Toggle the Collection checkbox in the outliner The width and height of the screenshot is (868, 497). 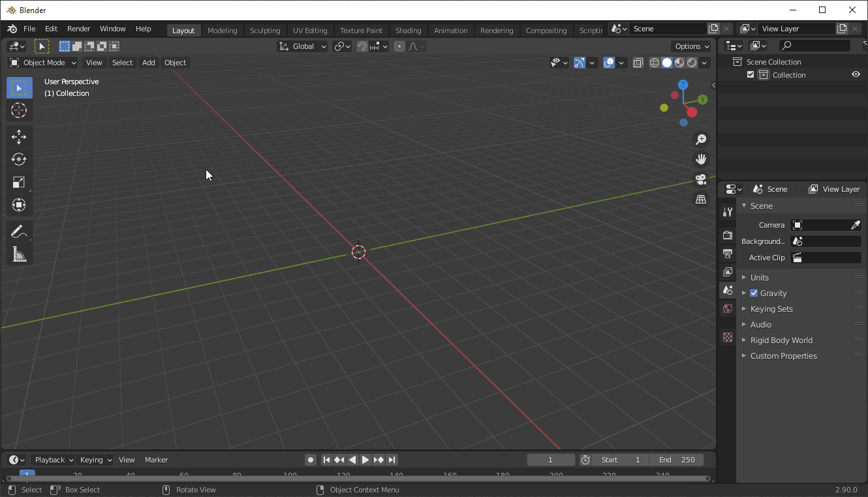(750, 74)
